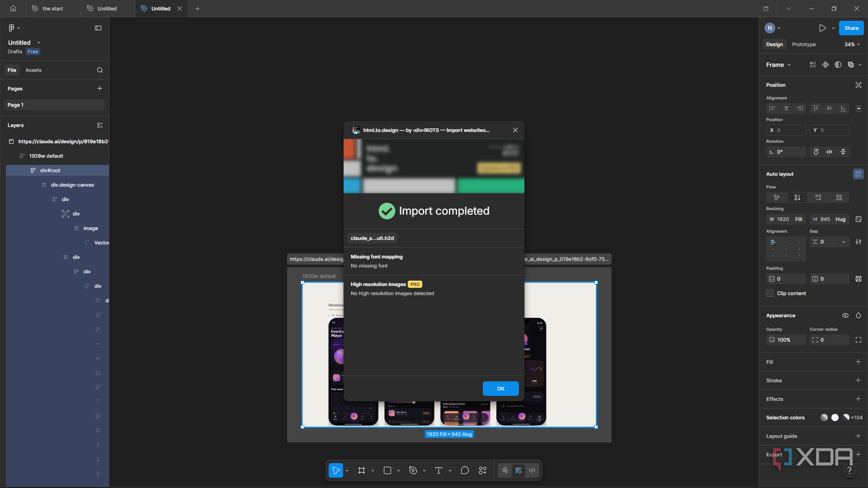
Task: Select the Rectangle shape tool
Action: (387, 470)
